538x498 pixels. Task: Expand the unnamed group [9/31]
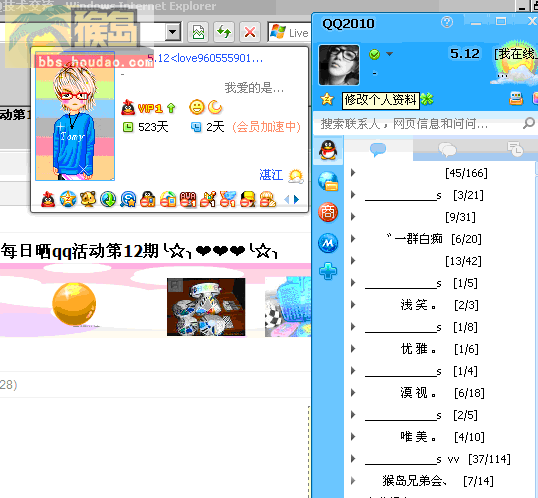pyautogui.click(x=353, y=217)
